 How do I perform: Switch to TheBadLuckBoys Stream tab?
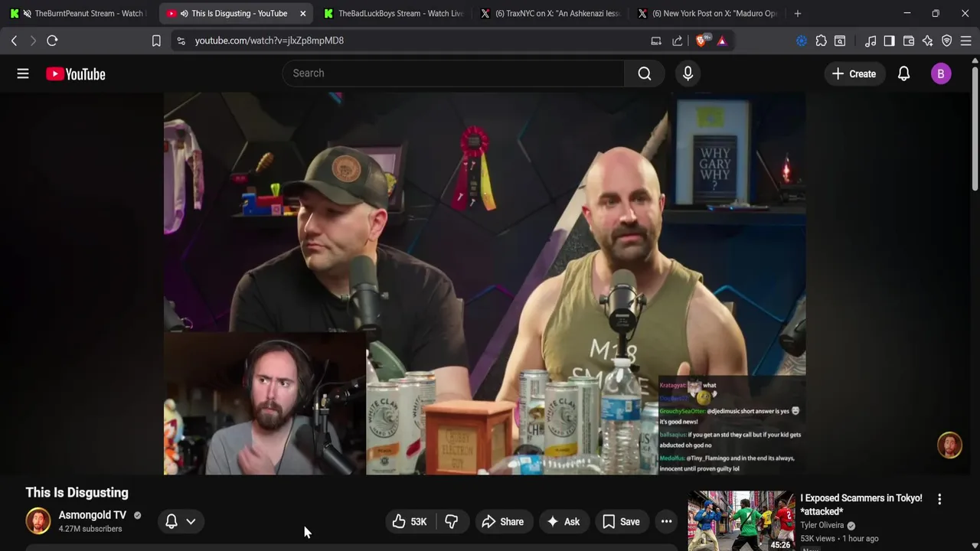[394, 13]
